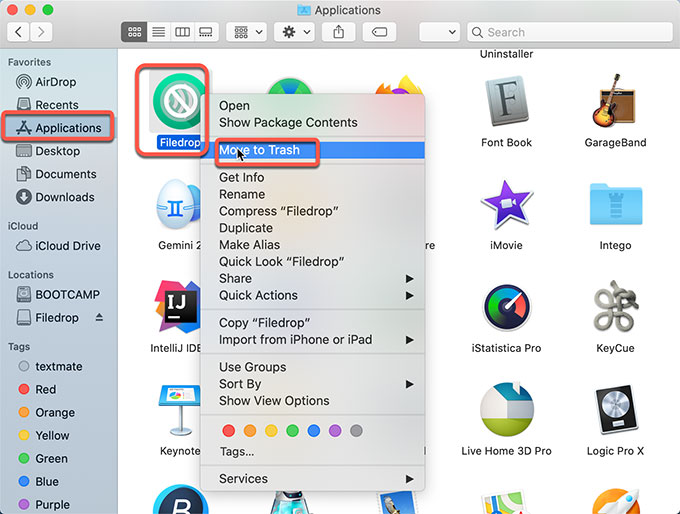Click the Edit Tags toolbar button

379,32
